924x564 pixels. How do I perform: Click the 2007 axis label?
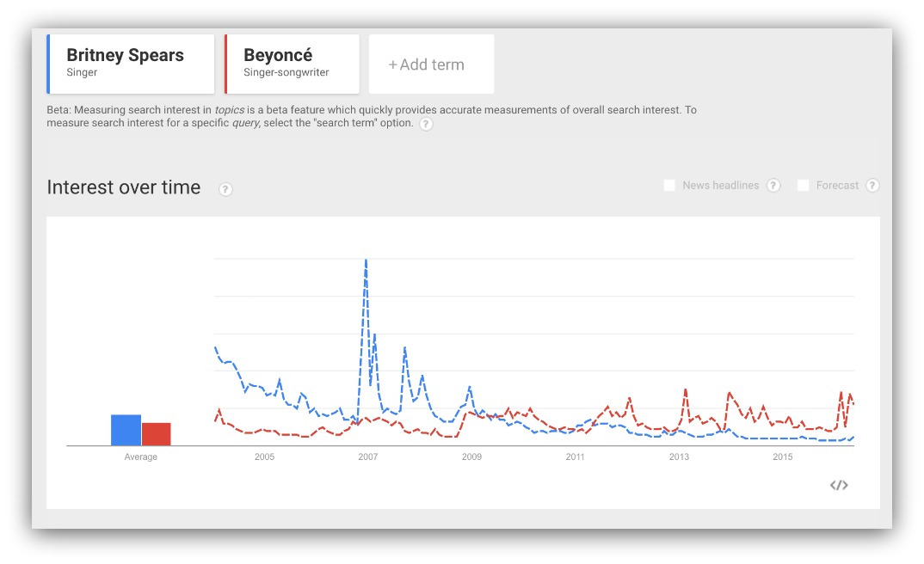[x=367, y=457]
